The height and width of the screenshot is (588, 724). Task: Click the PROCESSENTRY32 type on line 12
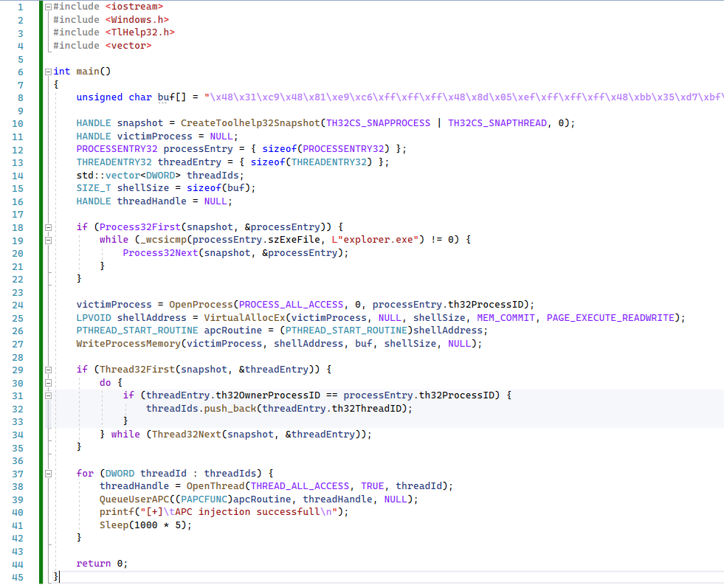pyautogui.click(x=117, y=149)
